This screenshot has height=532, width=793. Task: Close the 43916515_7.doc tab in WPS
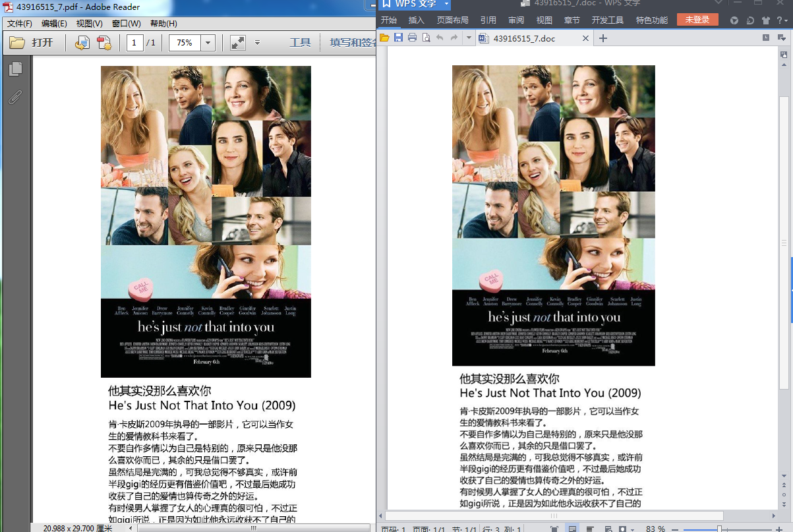pyautogui.click(x=585, y=38)
